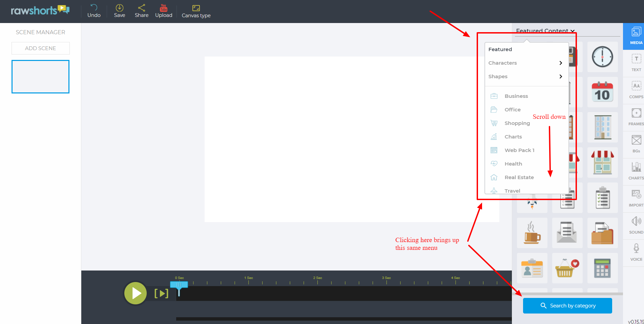Image resolution: width=644 pixels, height=324 pixels.
Task: Select the checklist clipboard asset
Action: 602,198
